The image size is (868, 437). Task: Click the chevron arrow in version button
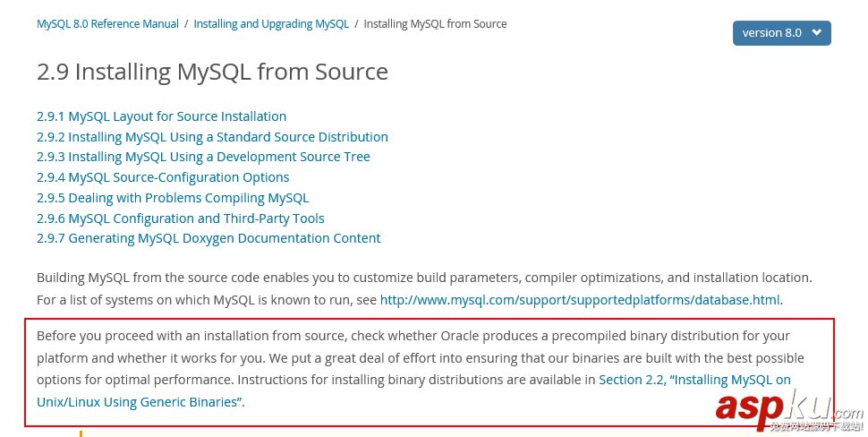[816, 33]
